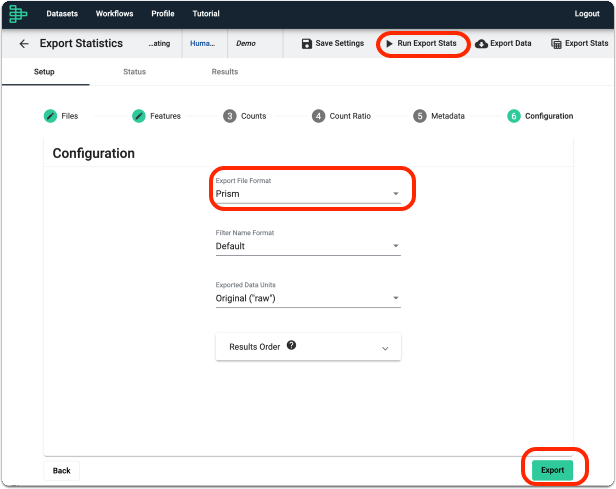This screenshot has width=616, height=489.
Task: Click the Export Stats table icon
Action: coord(556,44)
